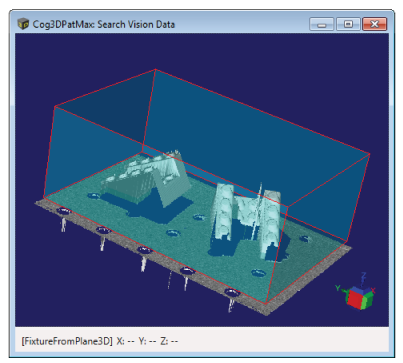Minimize the Search Vision Data window

pos(321,24)
